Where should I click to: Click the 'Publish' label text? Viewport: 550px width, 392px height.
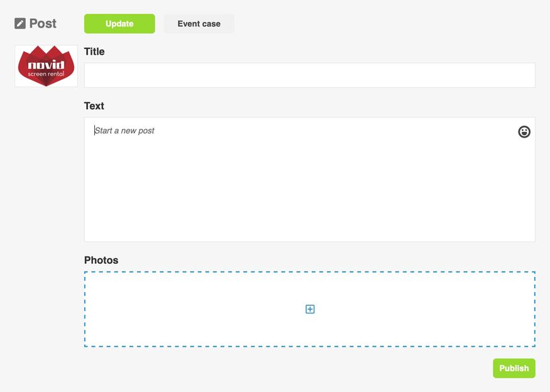pos(514,368)
